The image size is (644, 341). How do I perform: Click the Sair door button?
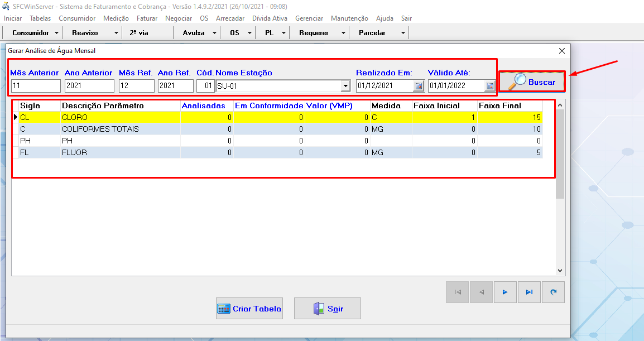tap(328, 309)
